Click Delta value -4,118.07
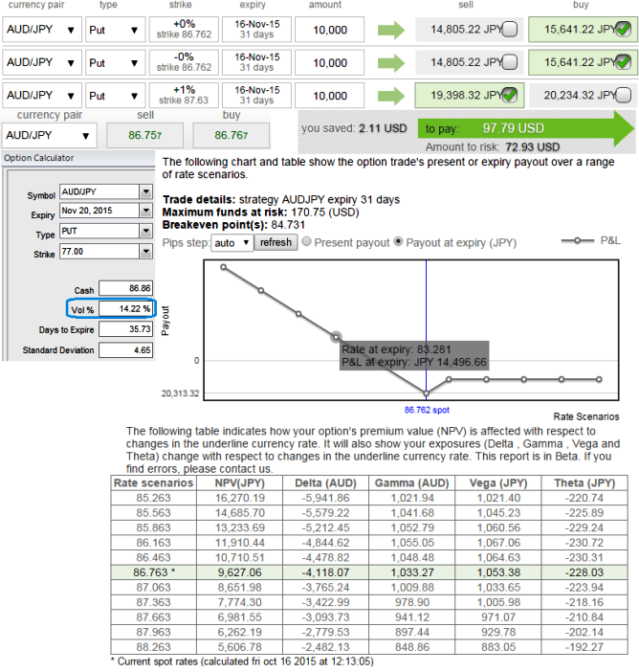The height and width of the screenshot is (672, 639). tap(325, 572)
